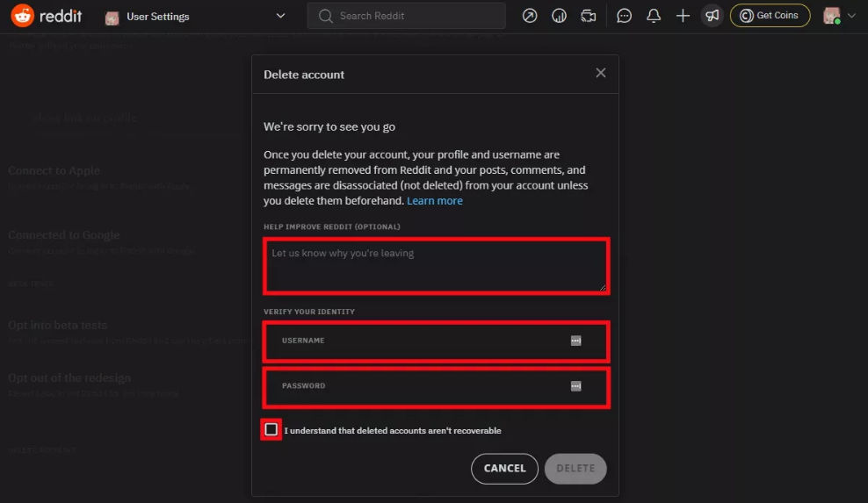Focus the Password field
The width and height of the screenshot is (868, 503).
coord(437,387)
